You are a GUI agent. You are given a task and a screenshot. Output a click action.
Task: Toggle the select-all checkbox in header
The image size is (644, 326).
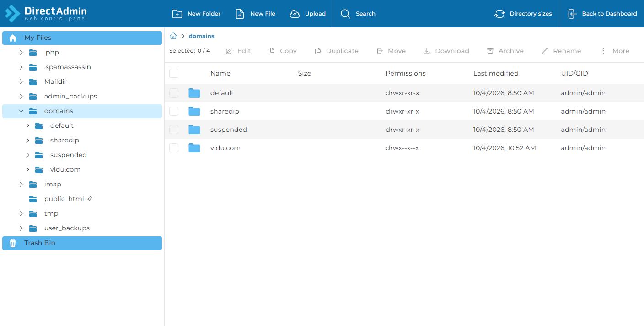click(174, 73)
